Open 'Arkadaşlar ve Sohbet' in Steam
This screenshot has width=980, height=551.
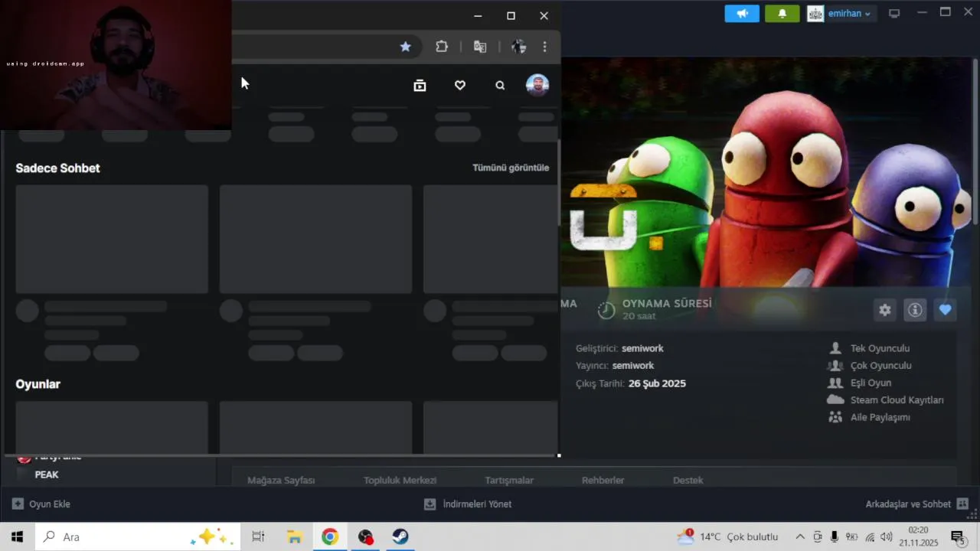tap(917, 504)
